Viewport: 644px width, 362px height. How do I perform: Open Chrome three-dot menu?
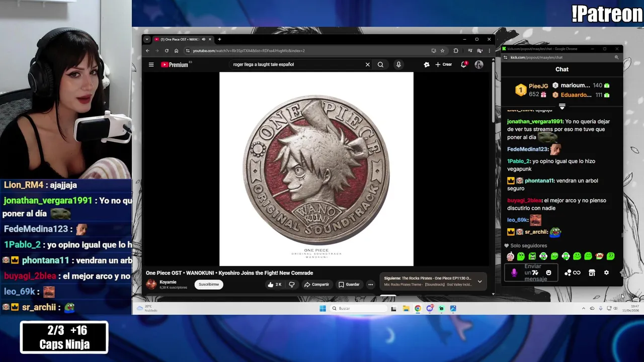click(x=489, y=51)
